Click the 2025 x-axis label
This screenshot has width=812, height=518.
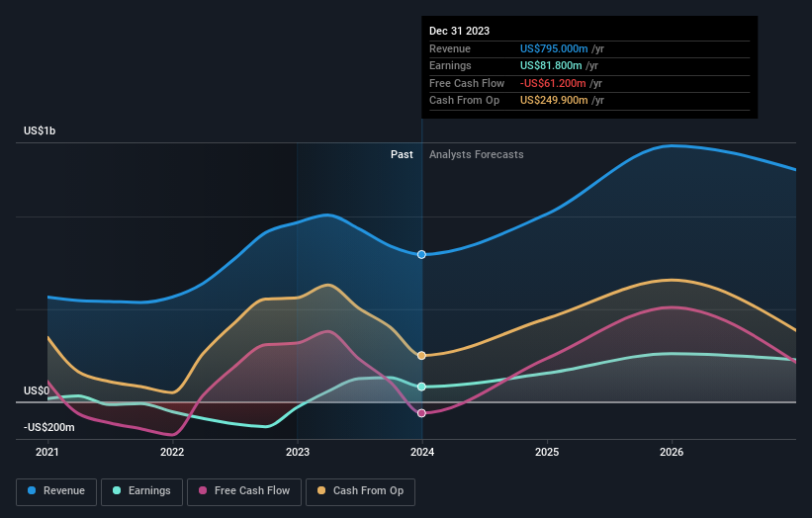click(547, 452)
